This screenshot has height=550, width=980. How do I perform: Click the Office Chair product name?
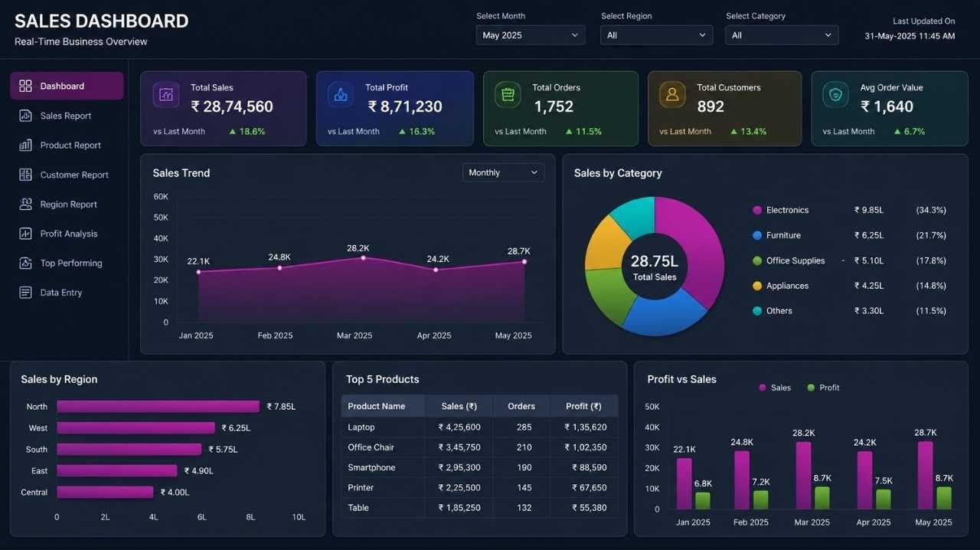click(371, 447)
